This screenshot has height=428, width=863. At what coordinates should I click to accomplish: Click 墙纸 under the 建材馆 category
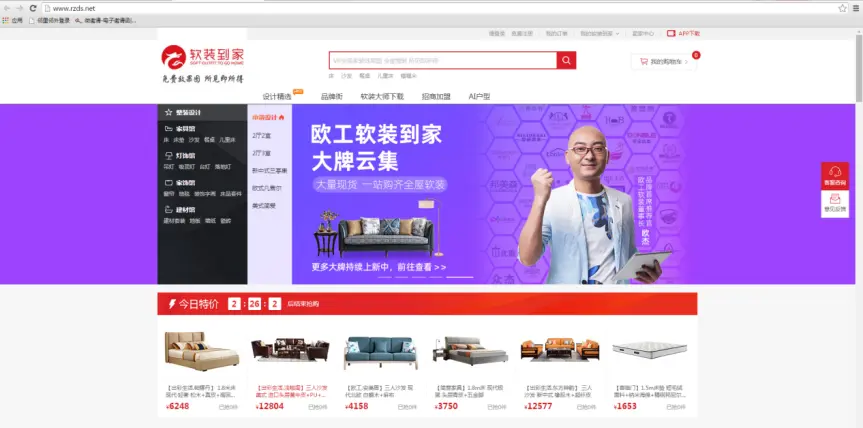pos(210,221)
